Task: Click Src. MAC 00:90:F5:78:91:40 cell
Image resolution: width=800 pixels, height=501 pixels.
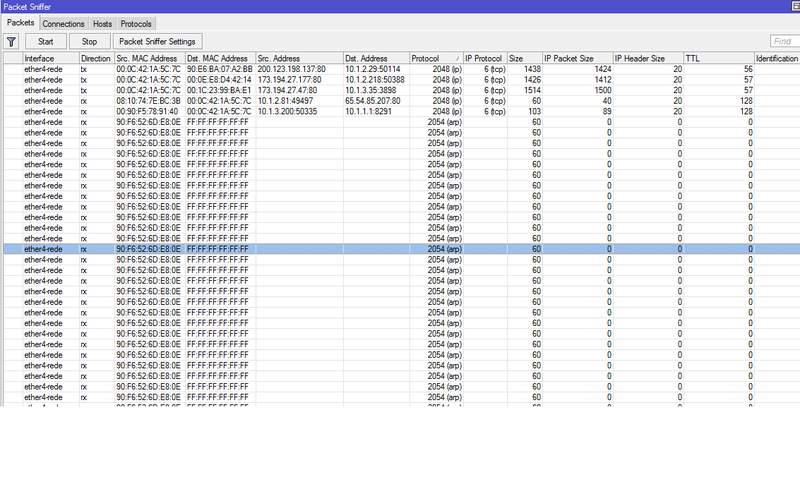Action: (x=147, y=111)
